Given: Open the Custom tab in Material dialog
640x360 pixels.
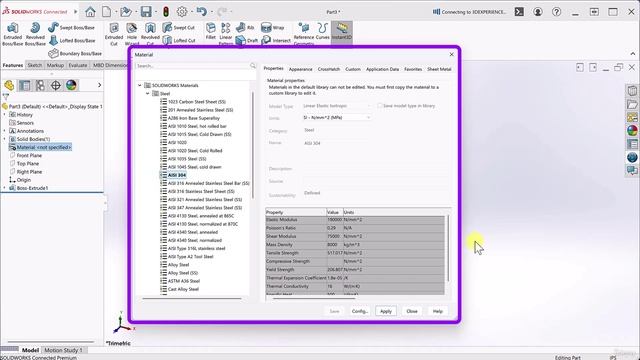Looking at the screenshot, I should [353, 69].
